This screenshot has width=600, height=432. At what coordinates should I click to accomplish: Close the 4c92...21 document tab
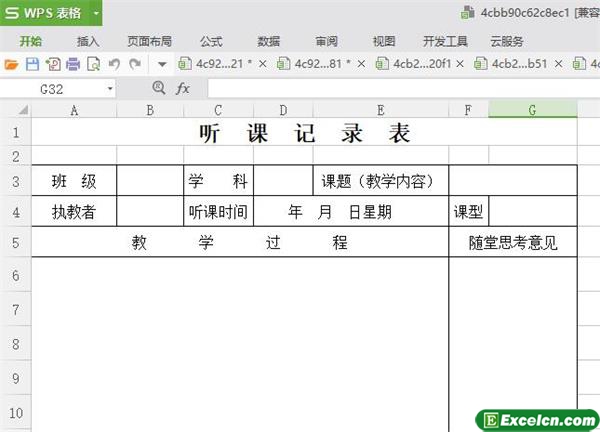click(263, 64)
